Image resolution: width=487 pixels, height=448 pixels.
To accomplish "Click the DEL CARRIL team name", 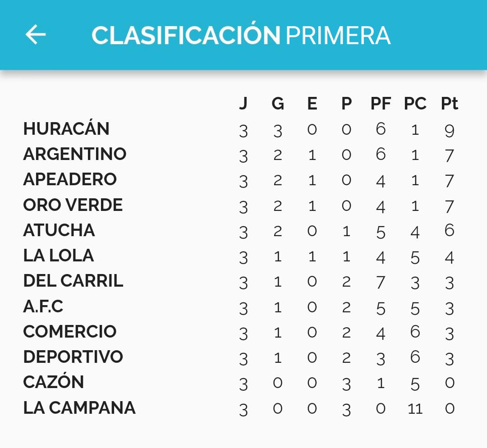I will (x=74, y=280).
